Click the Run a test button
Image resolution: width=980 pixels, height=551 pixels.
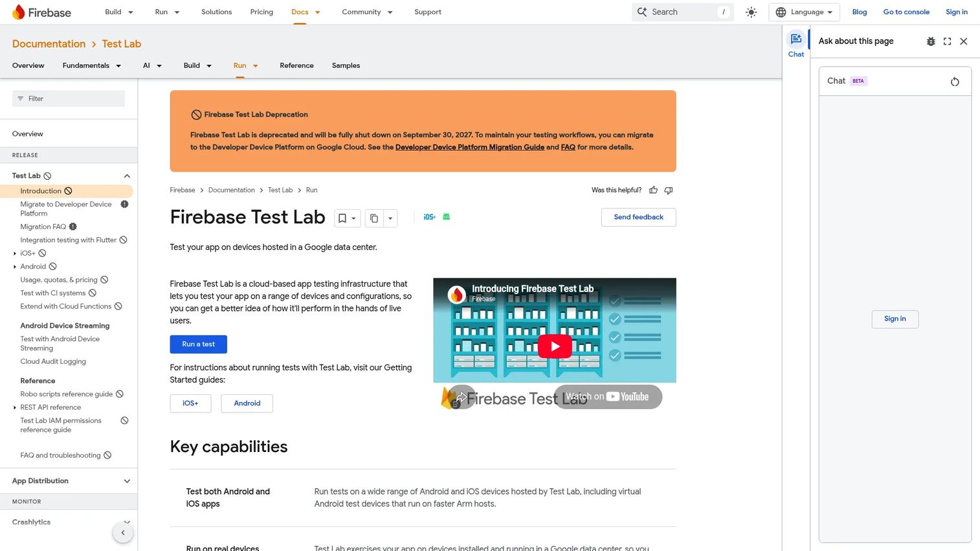tap(198, 344)
